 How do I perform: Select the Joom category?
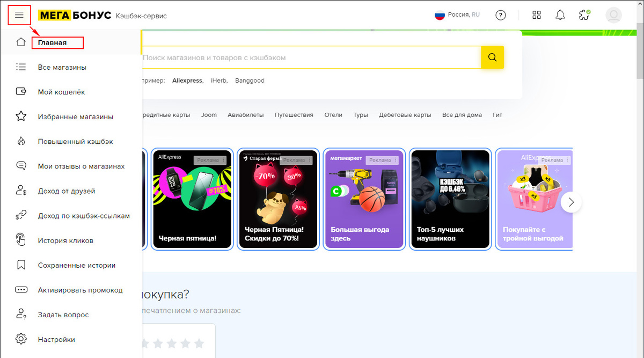coord(209,115)
